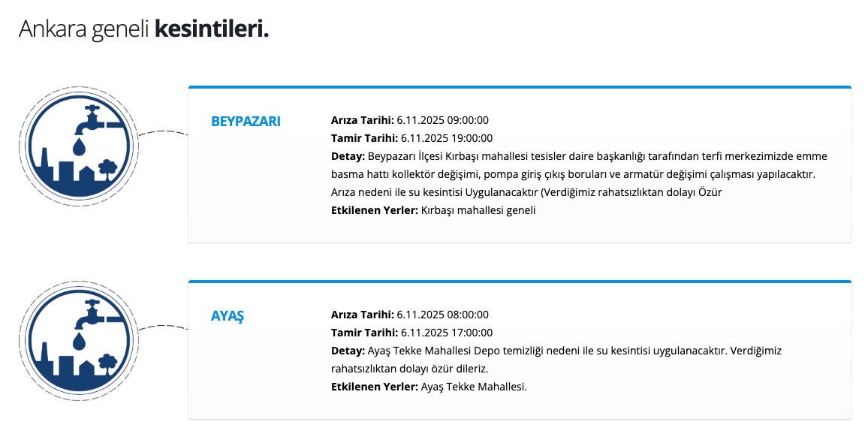868x434 pixels.
Task: Click the dashed connector line beside Beypazarı card
Action: pos(163,133)
